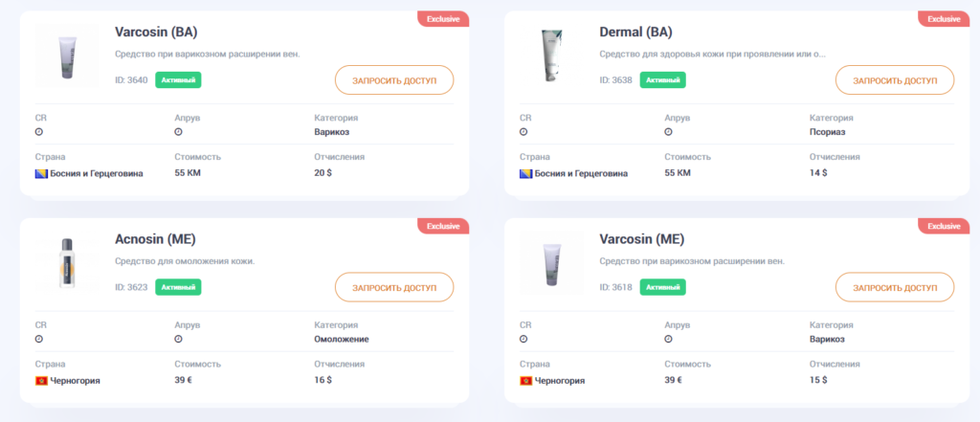This screenshot has height=422, width=980.
Task: Open the Varcosin (BA) product thumbnail
Action: (x=66, y=56)
